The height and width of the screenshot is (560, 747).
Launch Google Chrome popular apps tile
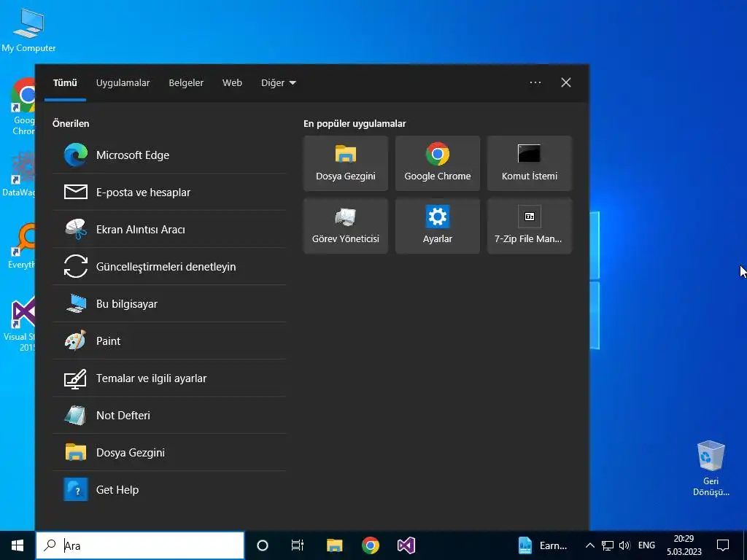click(438, 163)
